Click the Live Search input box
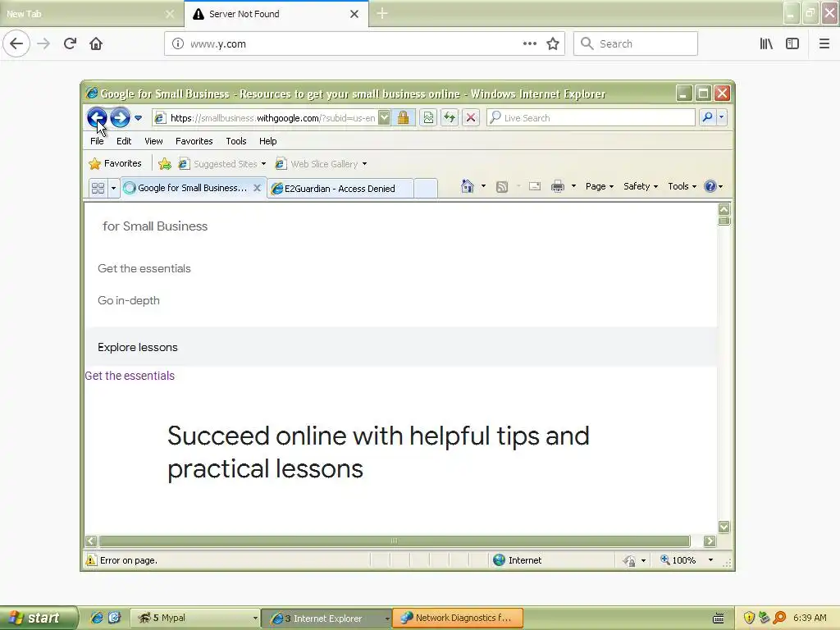This screenshot has width=840, height=630. point(591,117)
